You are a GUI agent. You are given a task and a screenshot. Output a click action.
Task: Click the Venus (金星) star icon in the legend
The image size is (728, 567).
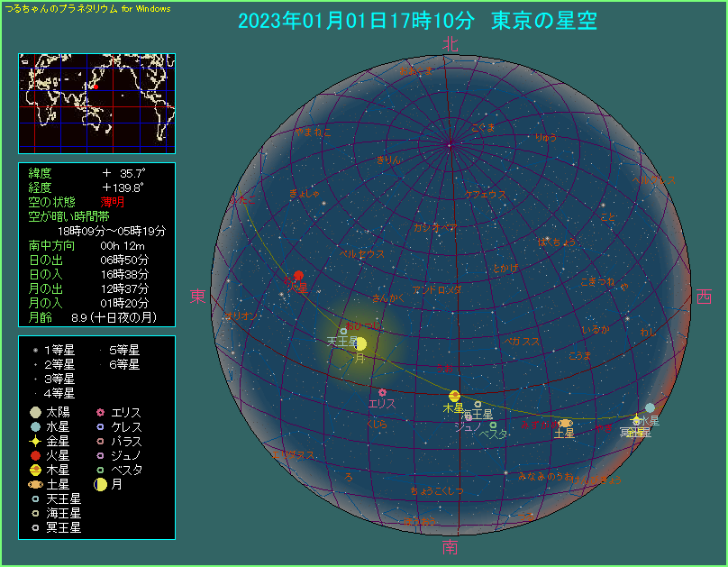tap(34, 441)
